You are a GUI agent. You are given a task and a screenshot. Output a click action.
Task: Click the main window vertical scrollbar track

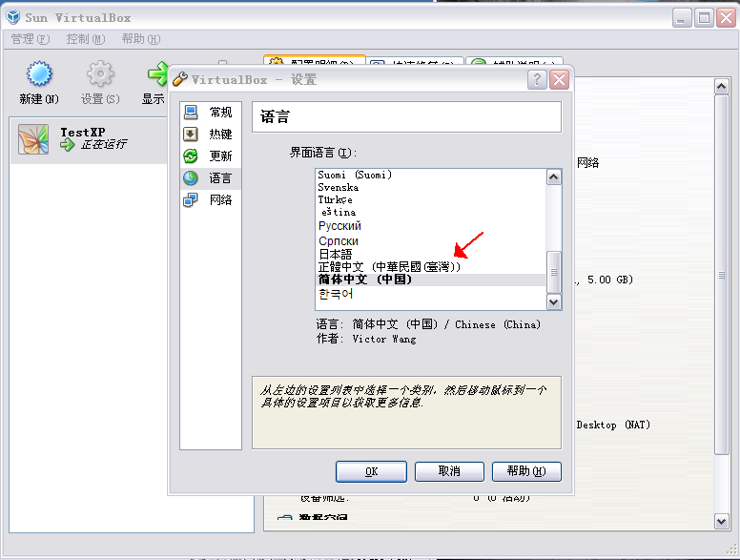point(721,485)
